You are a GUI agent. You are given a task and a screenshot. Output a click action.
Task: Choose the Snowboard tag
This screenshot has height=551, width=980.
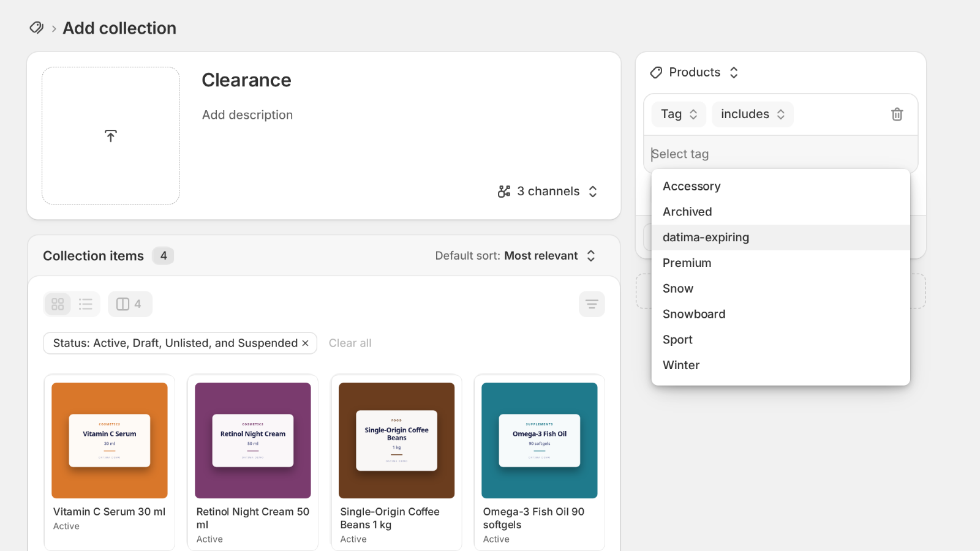pyautogui.click(x=780, y=314)
